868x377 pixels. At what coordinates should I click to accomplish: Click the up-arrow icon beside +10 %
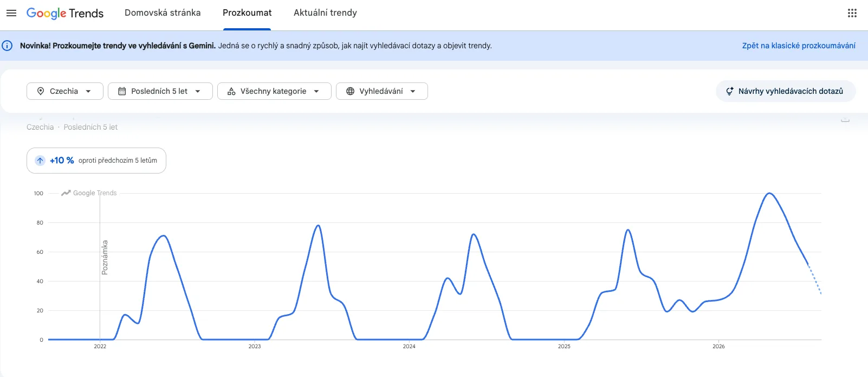point(40,161)
